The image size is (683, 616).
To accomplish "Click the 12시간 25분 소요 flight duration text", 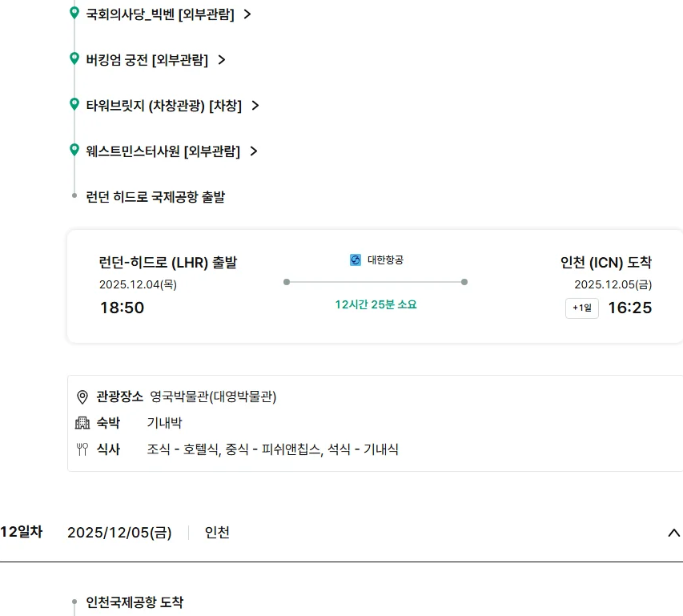I will pos(376,304).
